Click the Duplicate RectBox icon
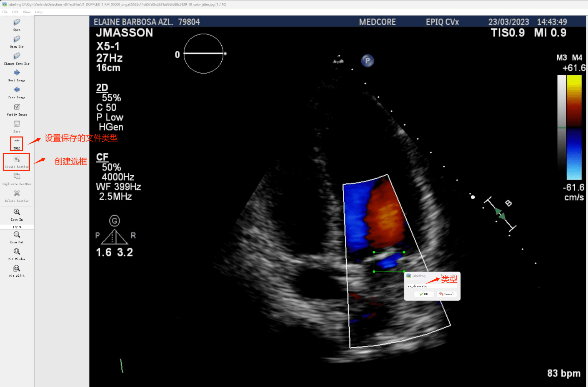588x387 pixels. 17,176
